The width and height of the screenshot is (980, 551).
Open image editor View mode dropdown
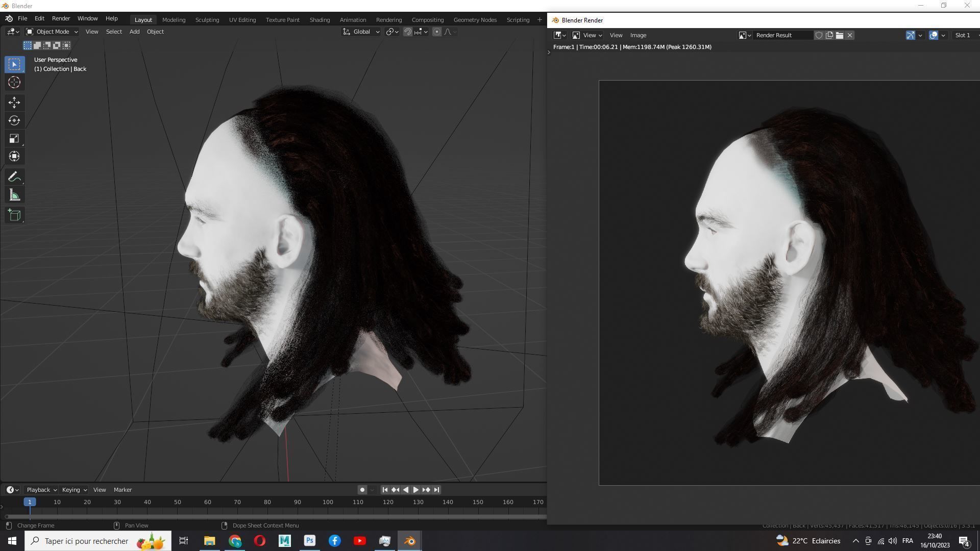[x=587, y=35]
